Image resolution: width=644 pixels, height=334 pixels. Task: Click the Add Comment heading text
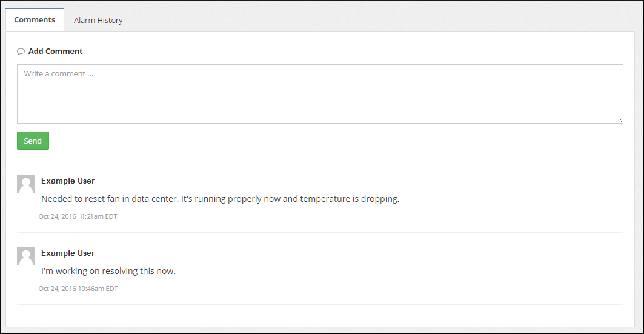pos(56,52)
